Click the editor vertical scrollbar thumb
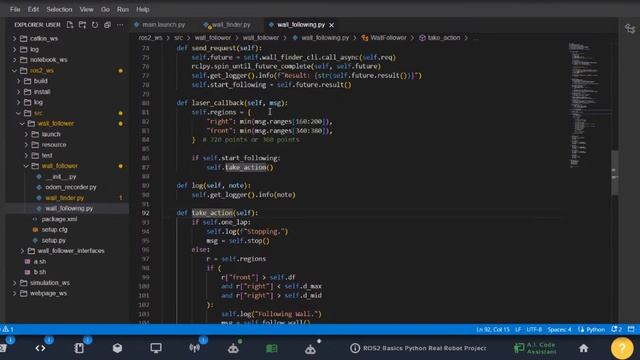The image size is (640, 360). click(x=614, y=173)
